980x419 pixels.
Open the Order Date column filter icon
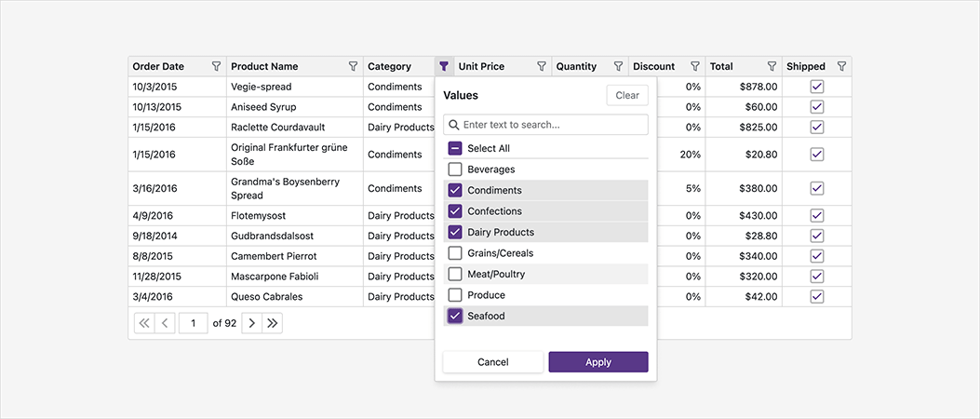coord(216,67)
